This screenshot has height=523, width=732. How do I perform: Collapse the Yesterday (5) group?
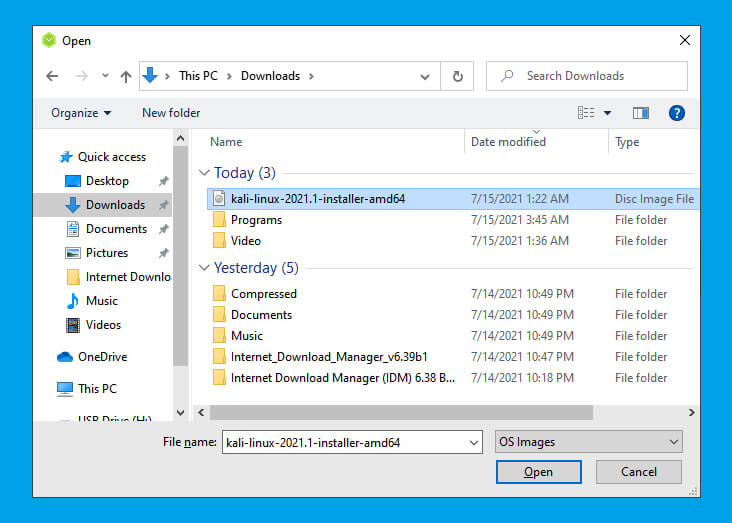coord(204,268)
